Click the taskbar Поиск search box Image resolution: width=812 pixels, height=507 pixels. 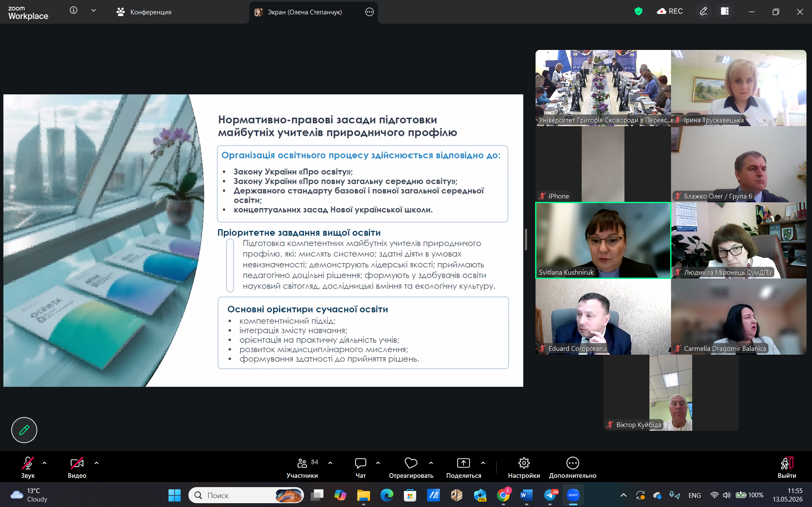[246, 495]
